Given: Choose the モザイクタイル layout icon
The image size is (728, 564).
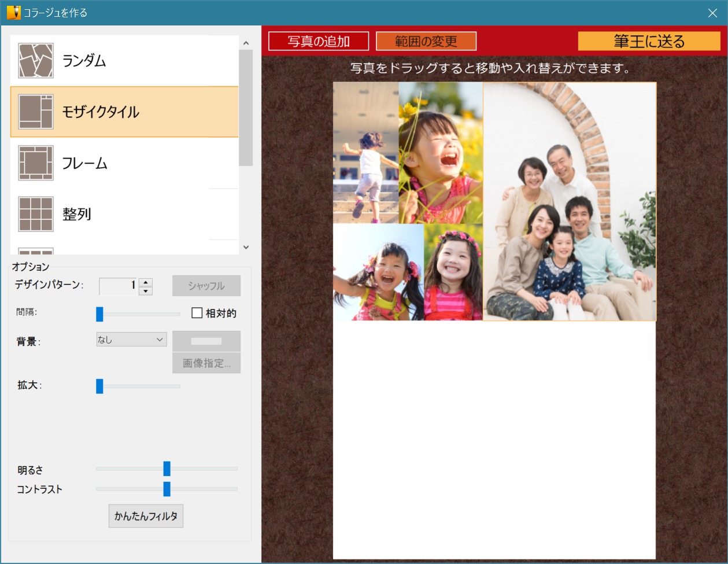Looking at the screenshot, I should tap(36, 112).
